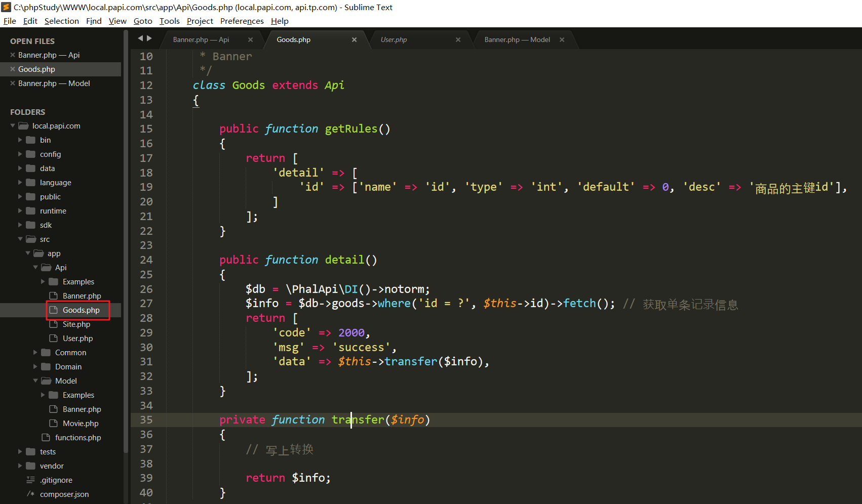Expand the language folder
Image resolution: width=862 pixels, height=504 pixels.
(x=20, y=182)
